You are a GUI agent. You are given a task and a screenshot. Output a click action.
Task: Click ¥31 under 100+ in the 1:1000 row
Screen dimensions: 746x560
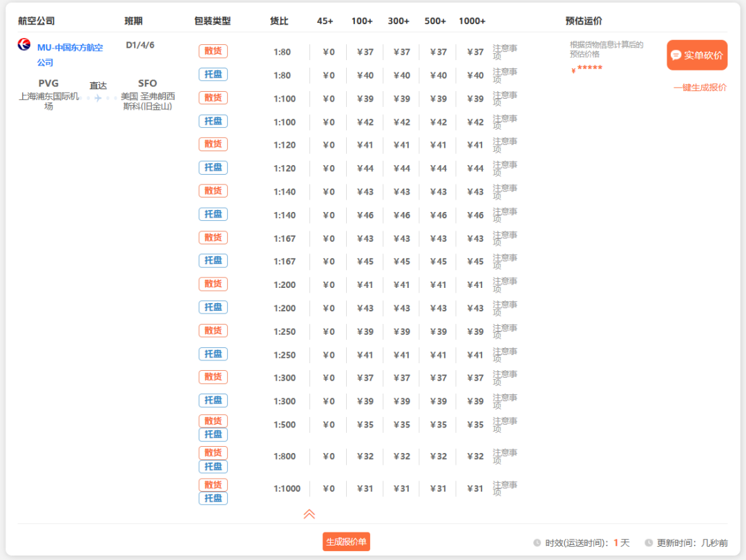tap(365, 489)
